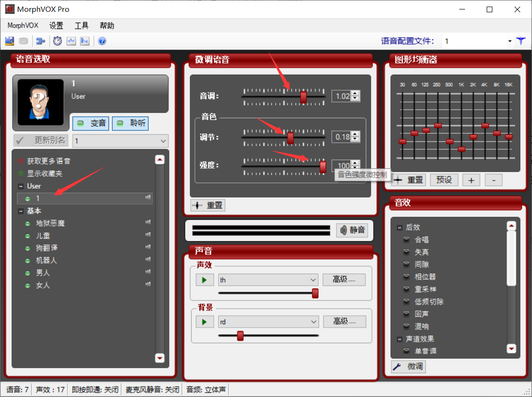This screenshot has height=397, width=532.
Task: Click signal bars icon on 女人 row
Action: [x=148, y=284]
